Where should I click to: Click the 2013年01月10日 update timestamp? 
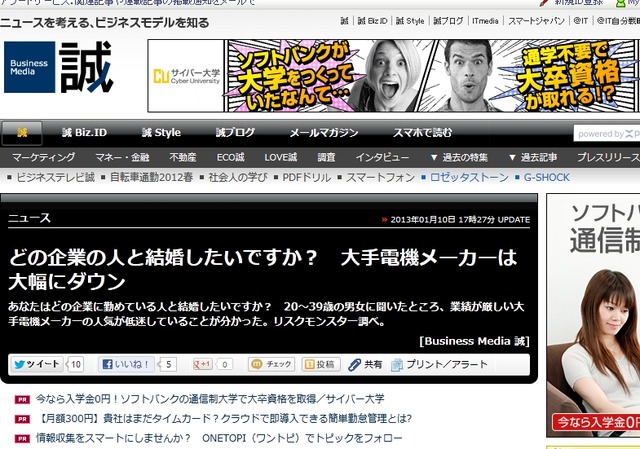(460, 220)
